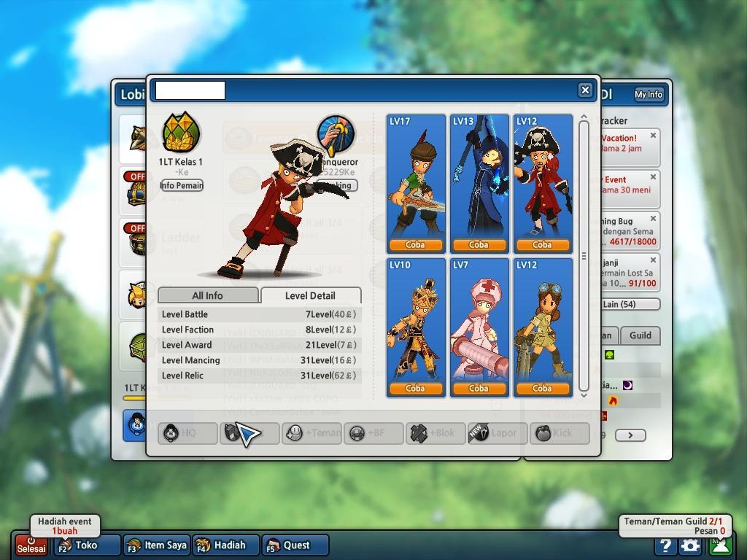Dismiss the Event tracker entry
747x560 pixels.
(x=653, y=177)
